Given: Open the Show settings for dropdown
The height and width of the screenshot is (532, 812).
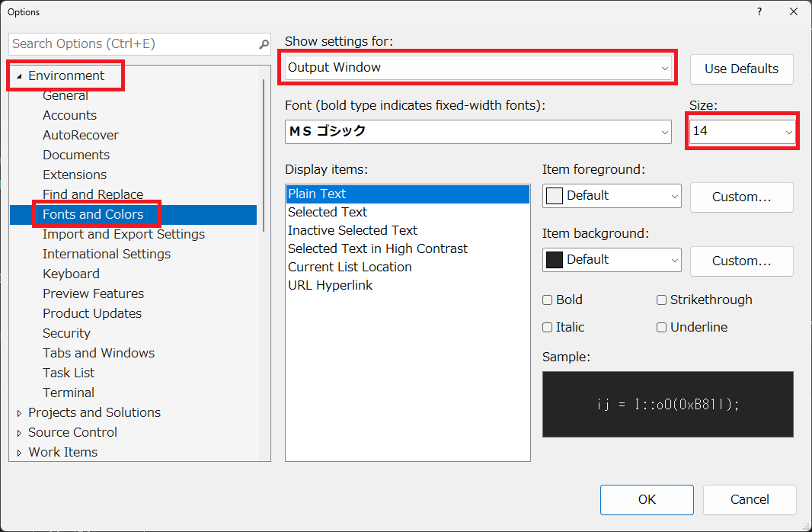Looking at the screenshot, I should click(478, 68).
